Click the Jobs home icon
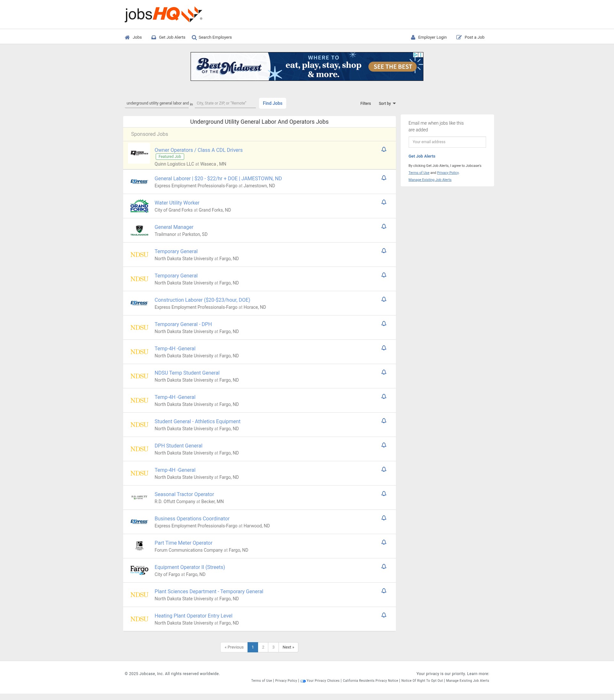Image resolution: width=614 pixels, height=700 pixels. point(127,37)
